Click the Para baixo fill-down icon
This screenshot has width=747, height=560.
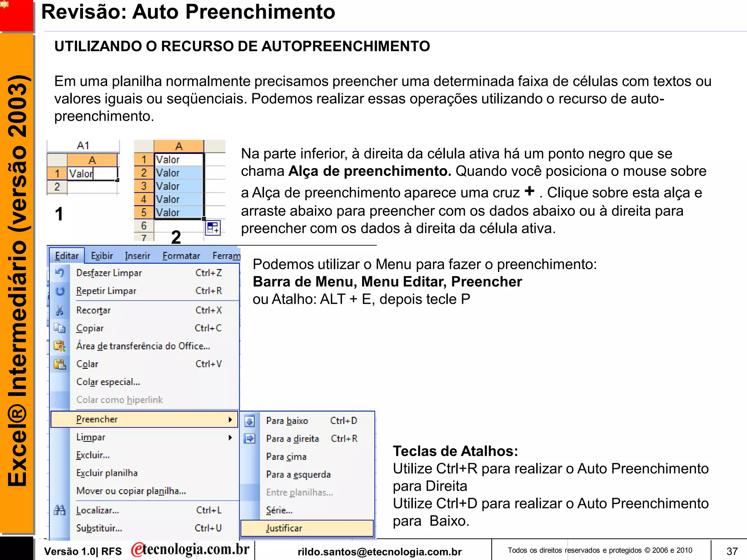[x=249, y=421]
